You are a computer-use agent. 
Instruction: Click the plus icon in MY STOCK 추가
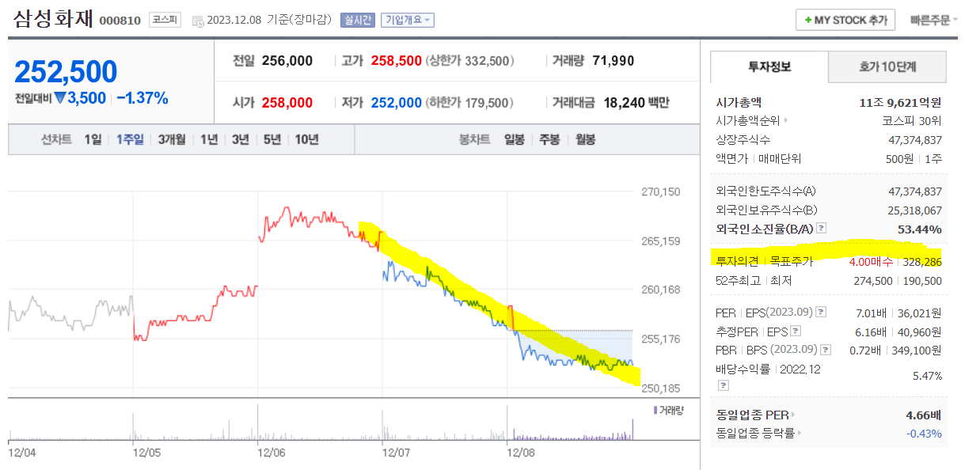click(808, 21)
